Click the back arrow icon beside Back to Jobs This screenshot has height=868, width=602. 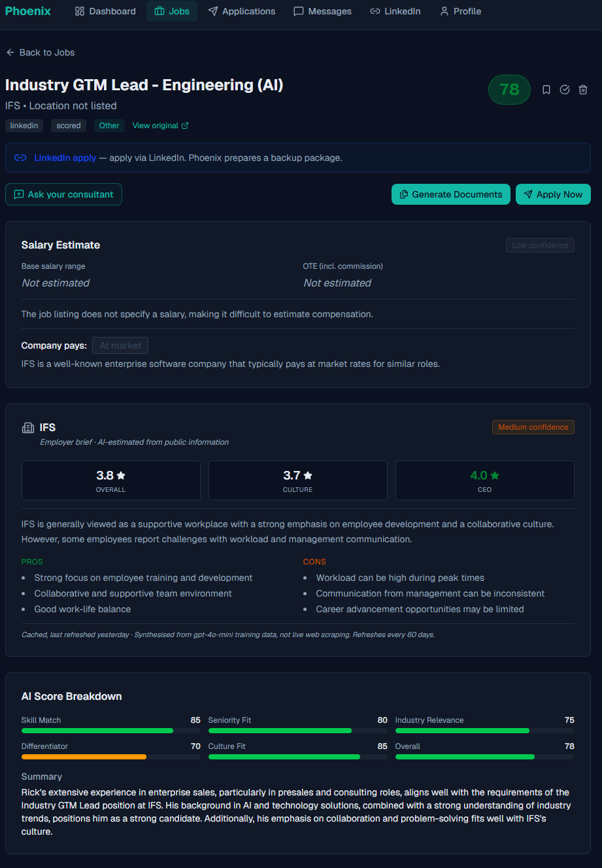(x=10, y=52)
